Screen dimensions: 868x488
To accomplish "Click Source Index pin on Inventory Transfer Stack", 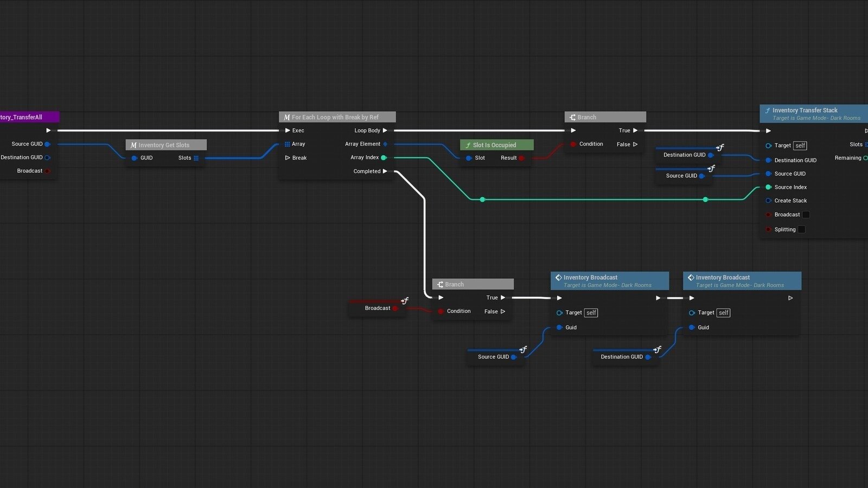I will pyautogui.click(x=768, y=187).
